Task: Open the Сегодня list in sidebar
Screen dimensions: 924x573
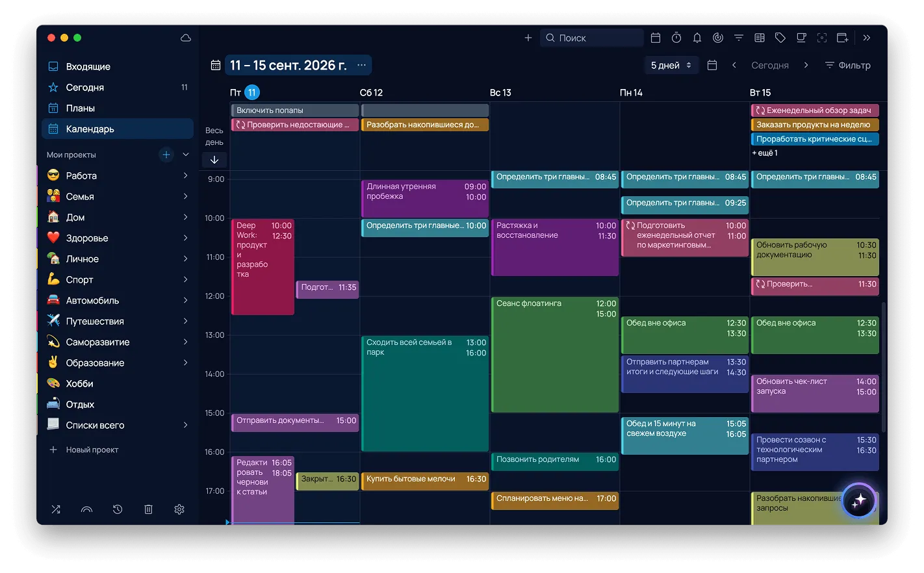Action: (118, 87)
